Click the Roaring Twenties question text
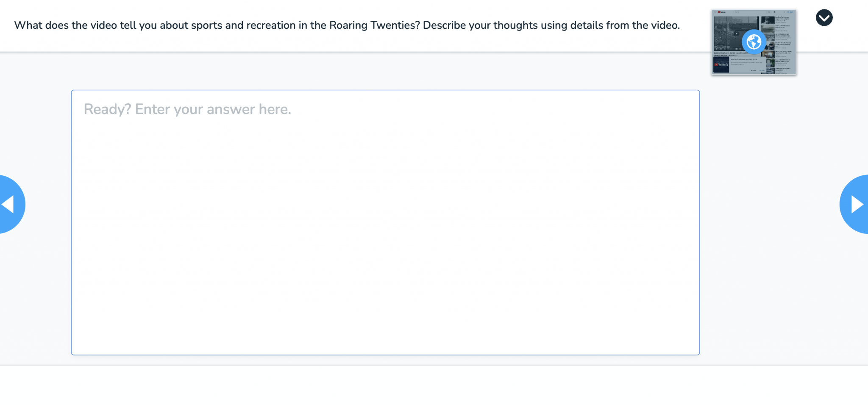Viewport: 868px width, 405px height. tap(347, 25)
